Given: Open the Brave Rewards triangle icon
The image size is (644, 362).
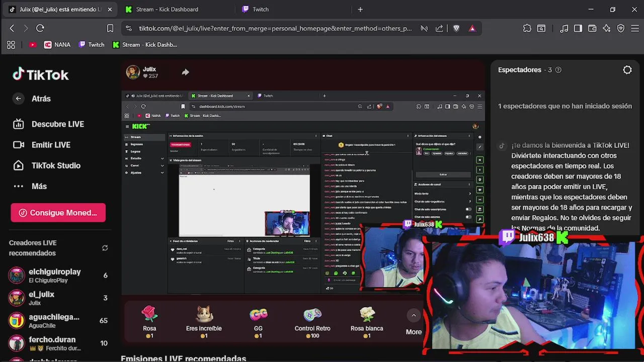Looking at the screenshot, I should click(x=472, y=29).
